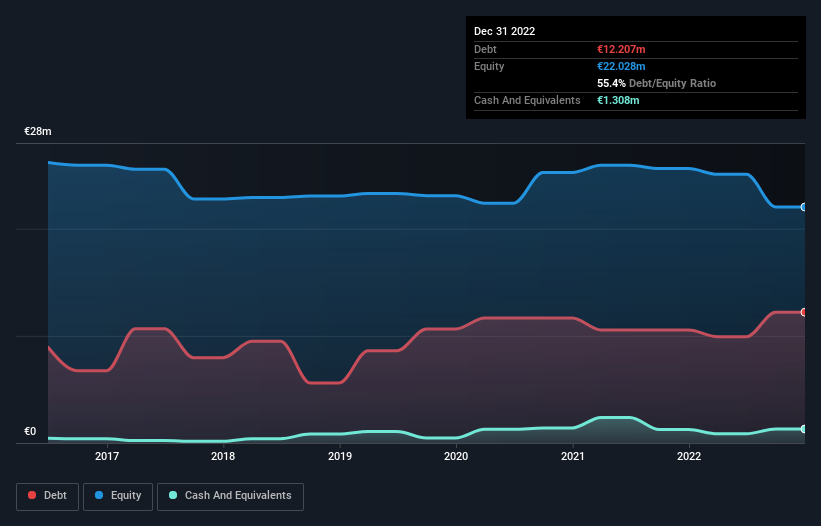Click the red Debt legend dot
The width and height of the screenshot is (821, 526).
(32, 495)
